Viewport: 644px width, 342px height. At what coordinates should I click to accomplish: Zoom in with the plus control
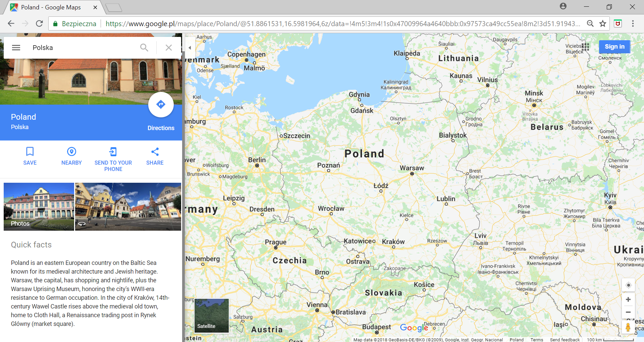pyautogui.click(x=628, y=299)
